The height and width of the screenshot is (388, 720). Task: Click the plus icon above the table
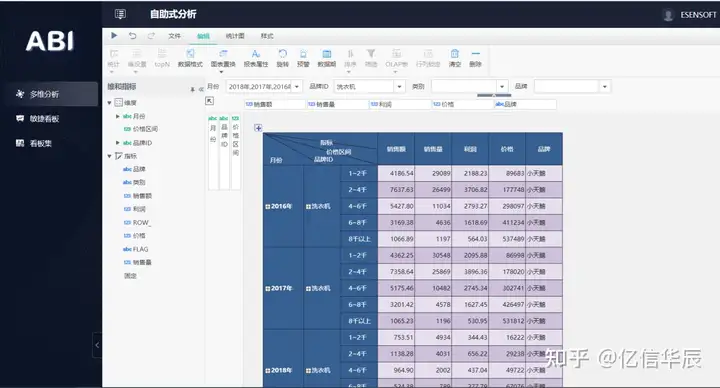pos(258,128)
